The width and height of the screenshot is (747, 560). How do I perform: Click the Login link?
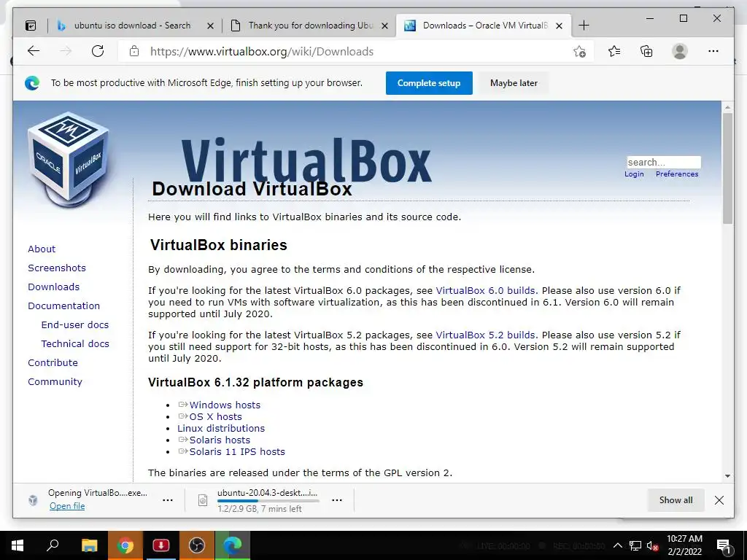pos(634,174)
